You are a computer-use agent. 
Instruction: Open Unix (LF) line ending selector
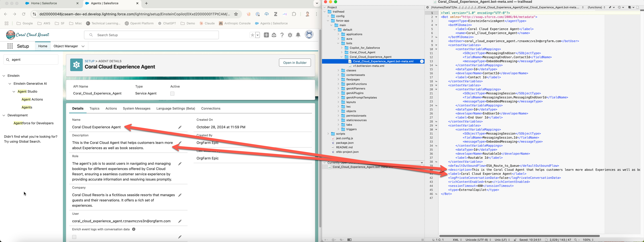pyautogui.click(x=502, y=240)
